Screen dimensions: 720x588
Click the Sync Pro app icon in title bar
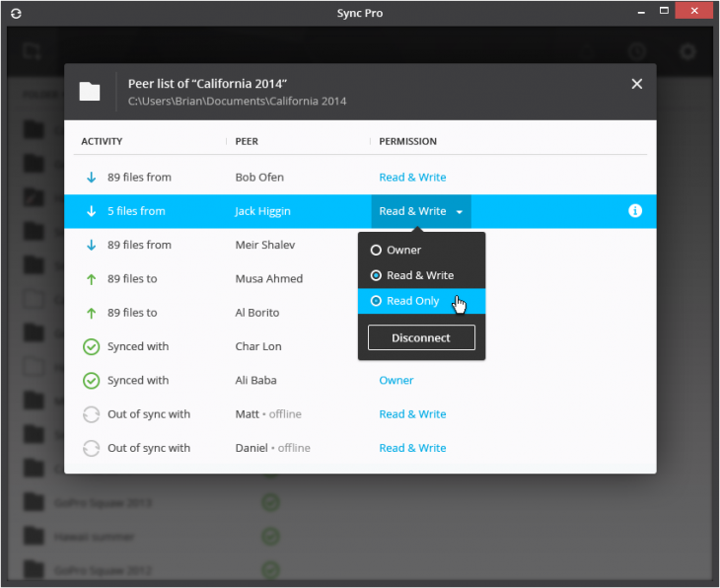pos(16,14)
